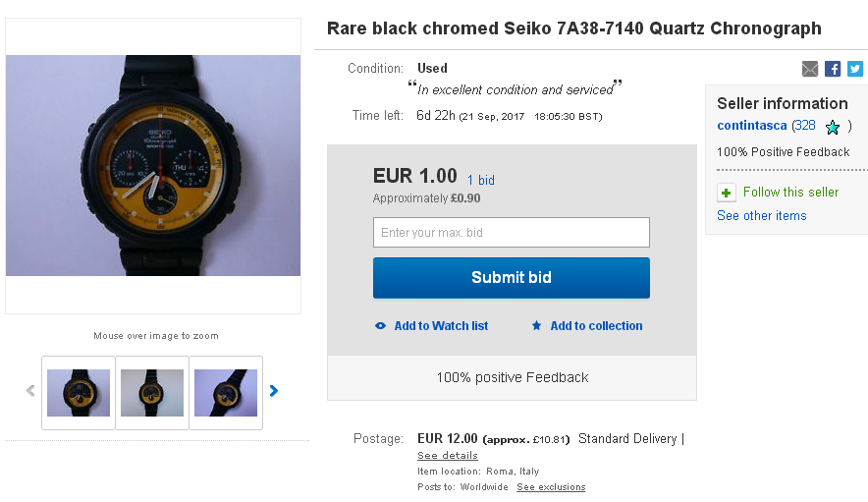Image resolution: width=868 pixels, height=502 pixels.
Task: Click the green plus follow icon
Action: (726, 193)
